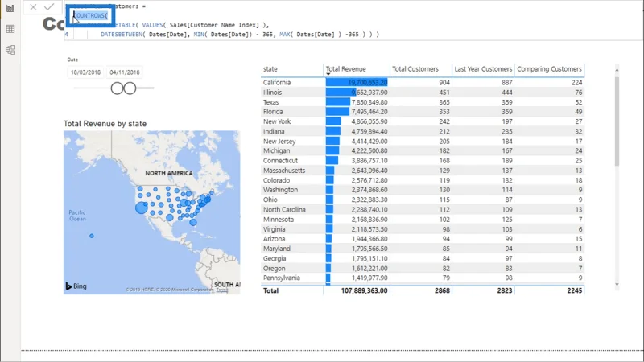Image resolution: width=644 pixels, height=362 pixels.
Task: Select the Minnesota row label
Action: click(279, 219)
